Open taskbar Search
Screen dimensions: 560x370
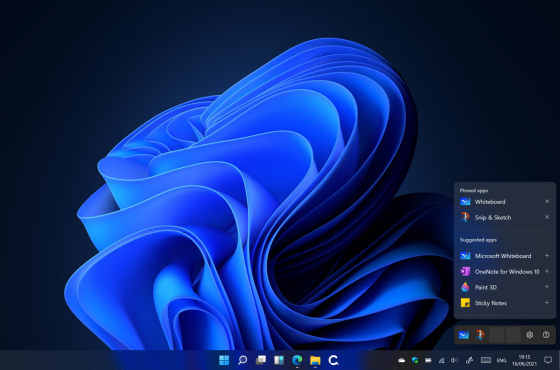(x=242, y=360)
